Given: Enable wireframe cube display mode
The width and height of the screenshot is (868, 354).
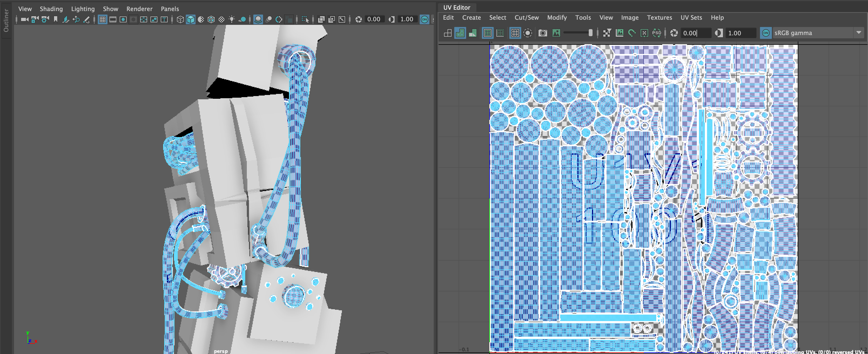Looking at the screenshot, I should [180, 19].
